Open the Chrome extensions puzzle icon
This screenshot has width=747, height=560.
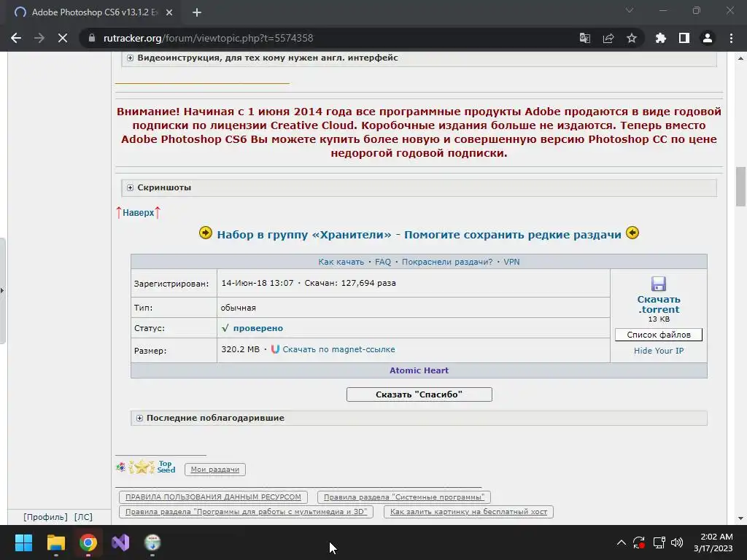coord(660,38)
